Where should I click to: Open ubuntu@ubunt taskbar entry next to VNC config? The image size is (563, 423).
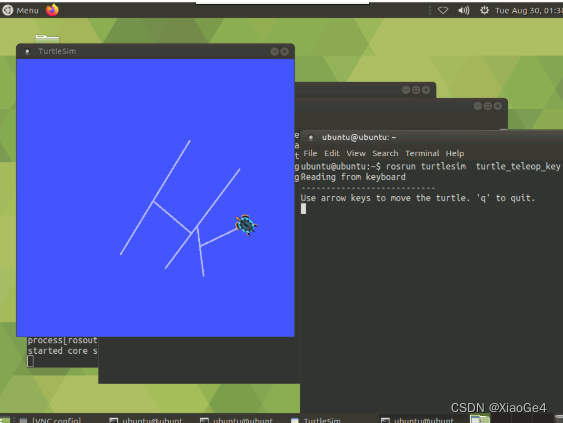point(146,420)
